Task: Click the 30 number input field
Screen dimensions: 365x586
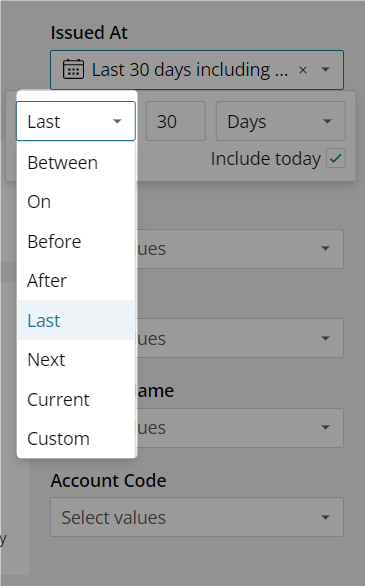Action: tap(176, 121)
